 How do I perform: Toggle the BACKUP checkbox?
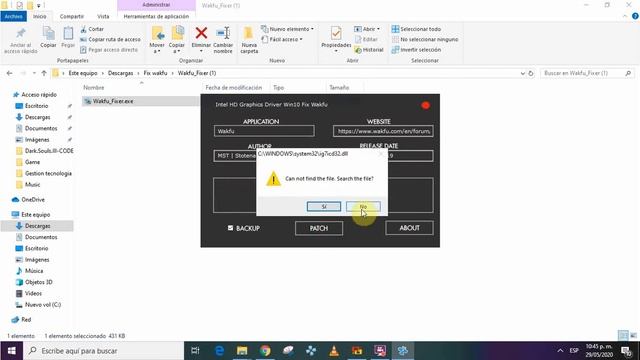coord(230,228)
